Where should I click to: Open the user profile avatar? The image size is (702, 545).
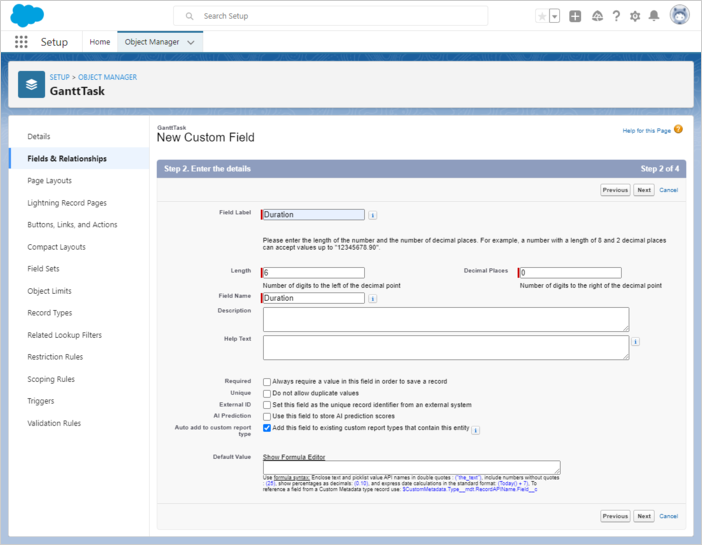coord(680,16)
